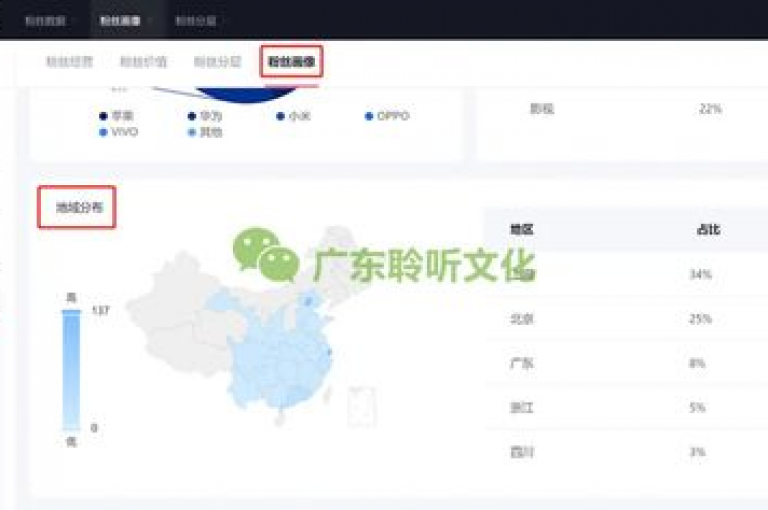Click the 0 minimum value on map scale
The height and width of the screenshot is (510, 768).
click(94, 428)
